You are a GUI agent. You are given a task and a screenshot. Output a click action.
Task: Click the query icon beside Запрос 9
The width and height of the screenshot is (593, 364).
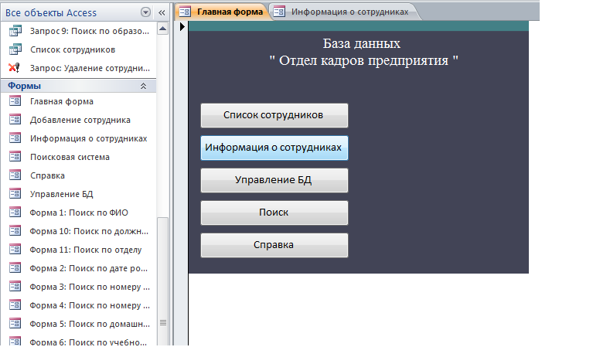click(14, 31)
